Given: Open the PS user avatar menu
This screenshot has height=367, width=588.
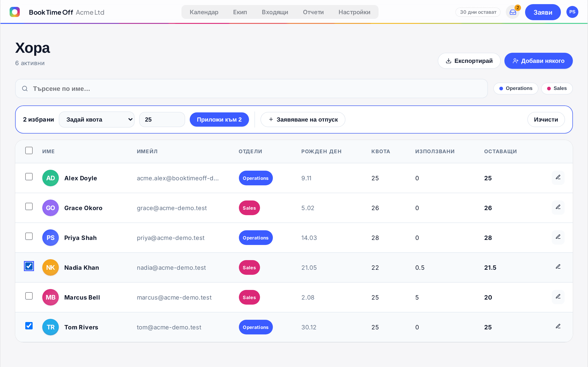Looking at the screenshot, I should (572, 12).
